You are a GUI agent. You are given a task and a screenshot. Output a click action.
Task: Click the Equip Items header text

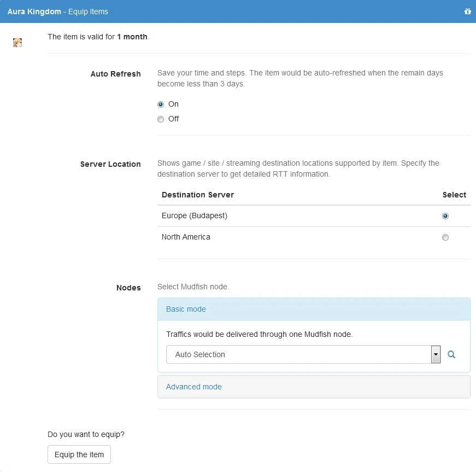pyautogui.click(x=88, y=11)
